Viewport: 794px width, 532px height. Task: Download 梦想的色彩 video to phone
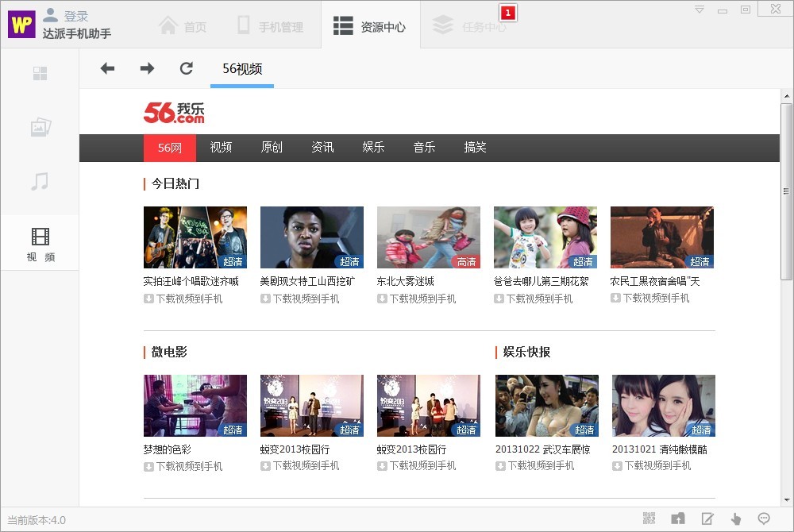pyautogui.click(x=183, y=466)
